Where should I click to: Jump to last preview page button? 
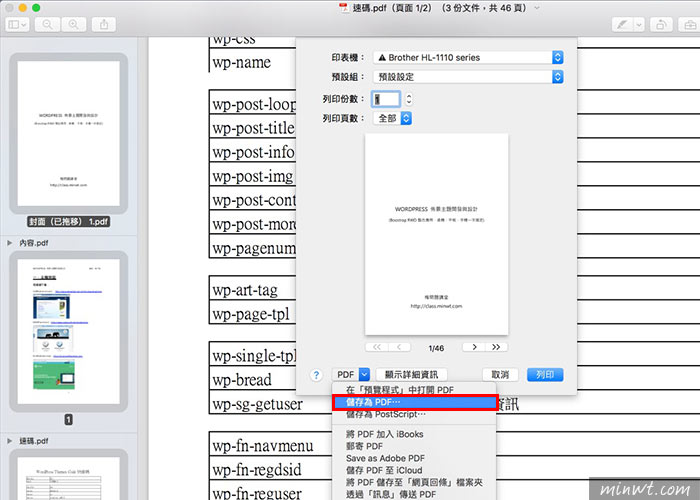[496, 347]
